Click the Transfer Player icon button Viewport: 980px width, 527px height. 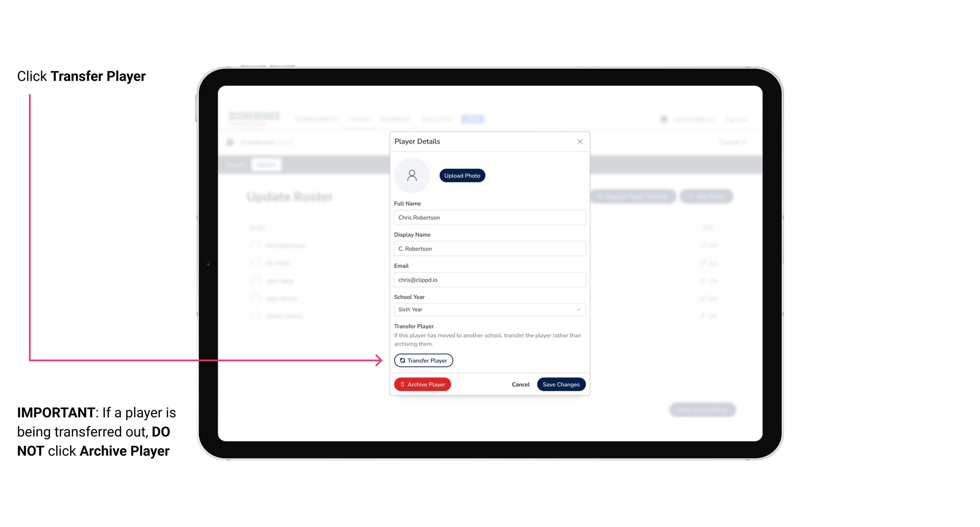(423, 360)
